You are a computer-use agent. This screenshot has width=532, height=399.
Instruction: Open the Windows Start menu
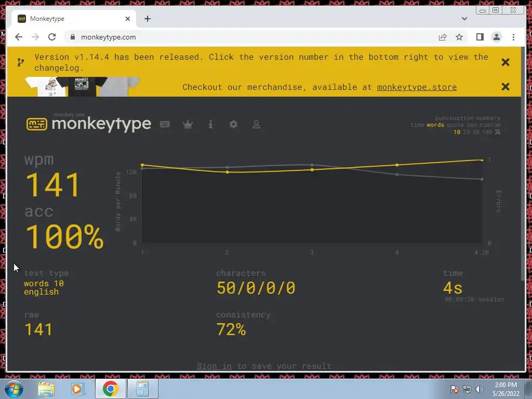click(14, 389)
